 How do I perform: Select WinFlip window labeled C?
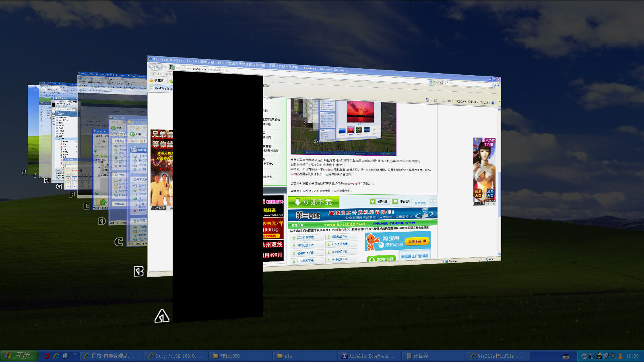(x=118, y=241)
